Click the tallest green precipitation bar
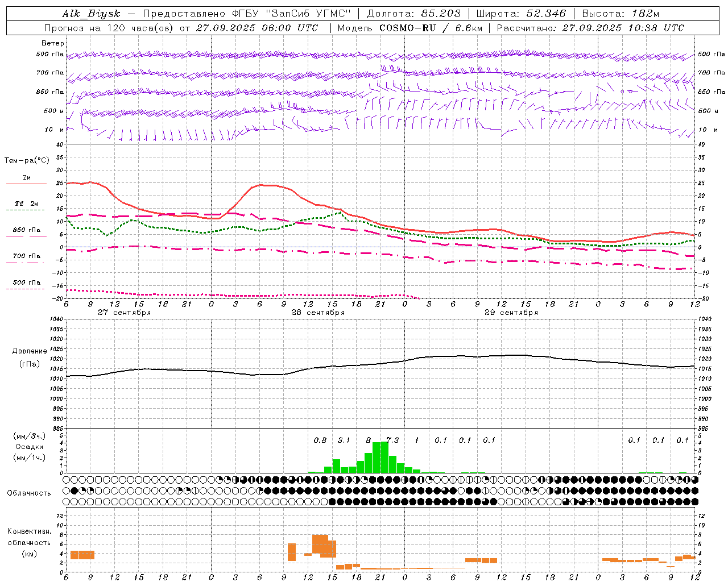 tap(384, 457)
